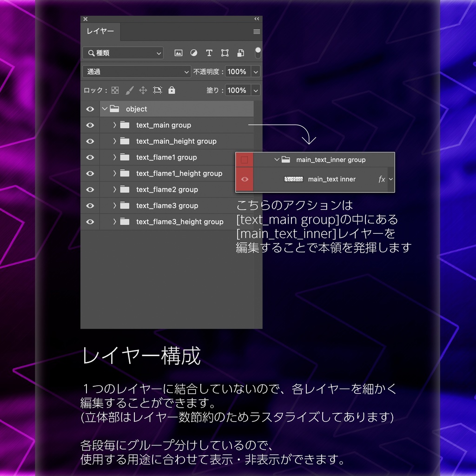Screen dimensions: 476x476
Task: Collapse the object group
Action: coord(105,109)
